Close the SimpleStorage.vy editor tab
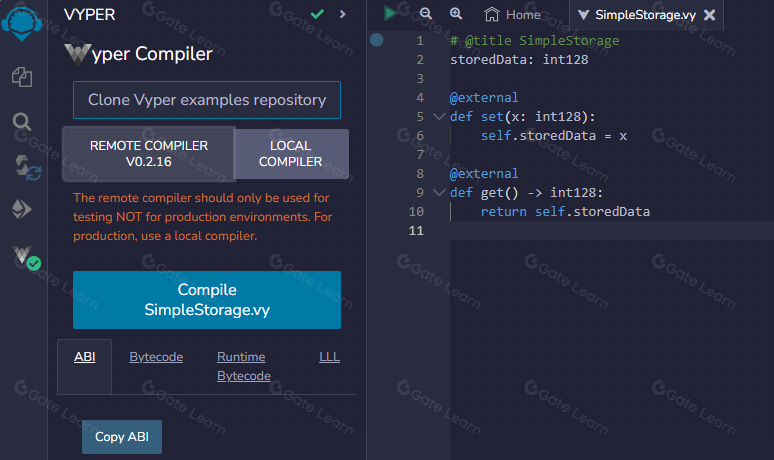The height and width of the screenshot is (460, 774). click(x=709, y=15)
